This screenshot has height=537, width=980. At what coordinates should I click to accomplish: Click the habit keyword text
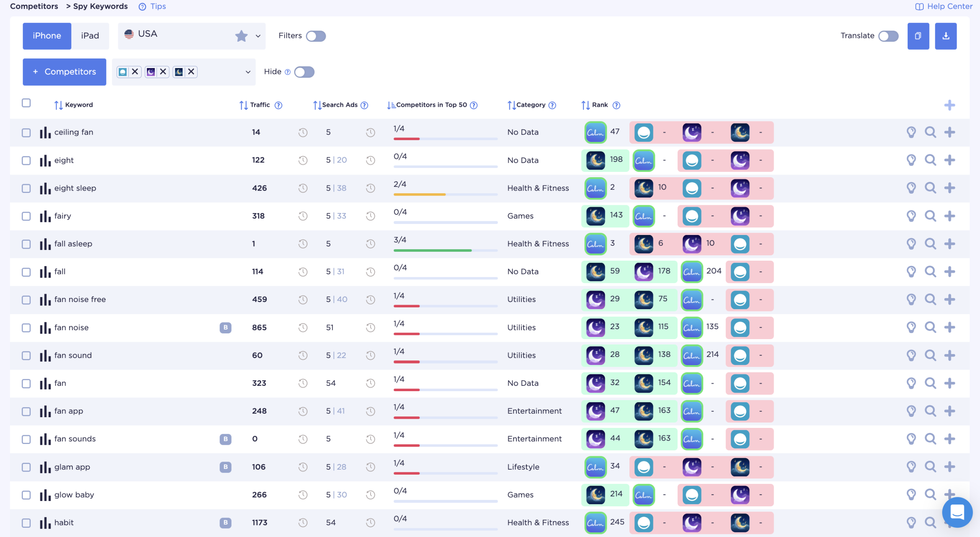pyautogui.click(x=64, y=523)
